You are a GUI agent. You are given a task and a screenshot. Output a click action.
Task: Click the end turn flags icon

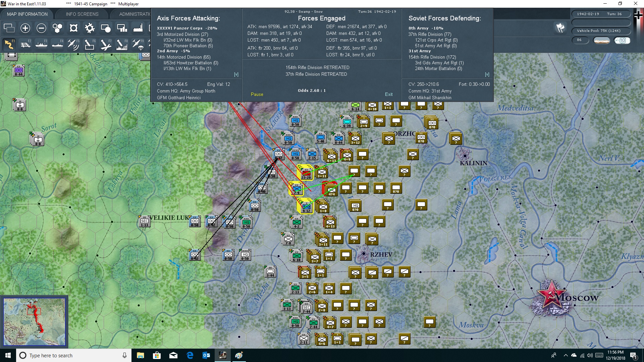[x=560, y=28]
